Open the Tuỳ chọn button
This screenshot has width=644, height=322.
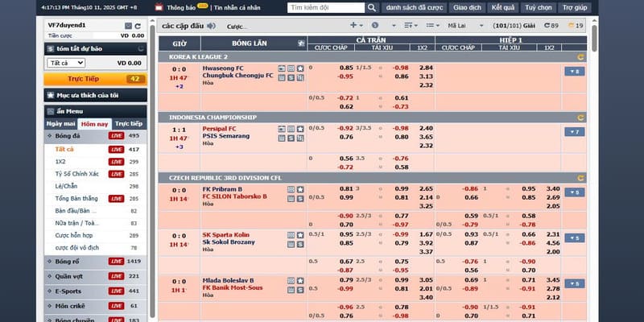(x=538, y=8)
